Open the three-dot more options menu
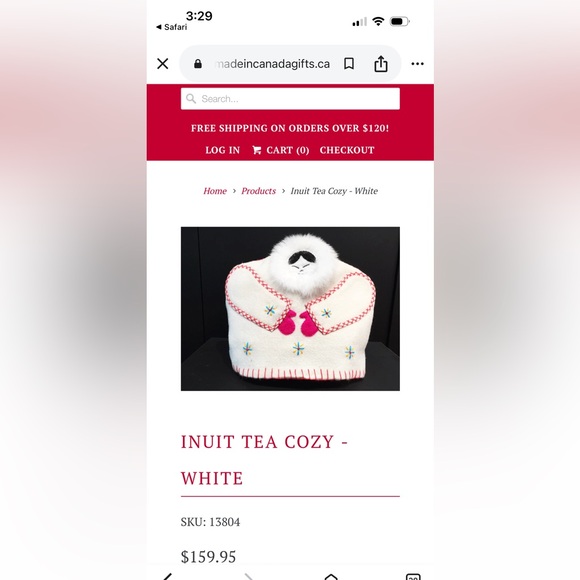This screenshot has width=580, height=580. pyautogui.click(x=418, y=64)
